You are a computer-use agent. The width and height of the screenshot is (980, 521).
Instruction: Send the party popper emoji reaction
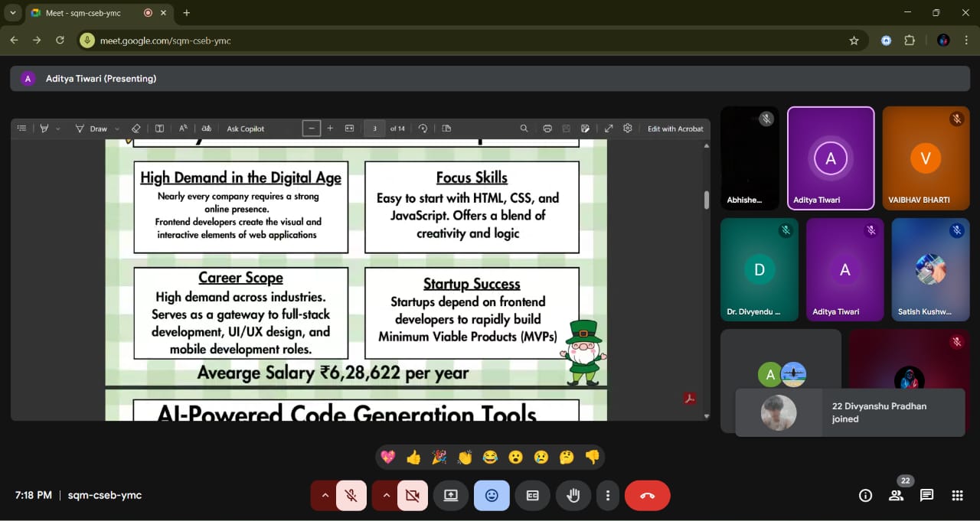click(439, 458)
